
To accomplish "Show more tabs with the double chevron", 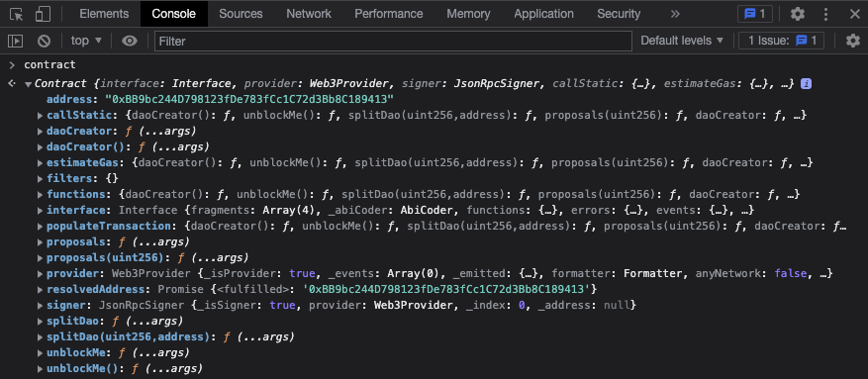I will point(675,14).
